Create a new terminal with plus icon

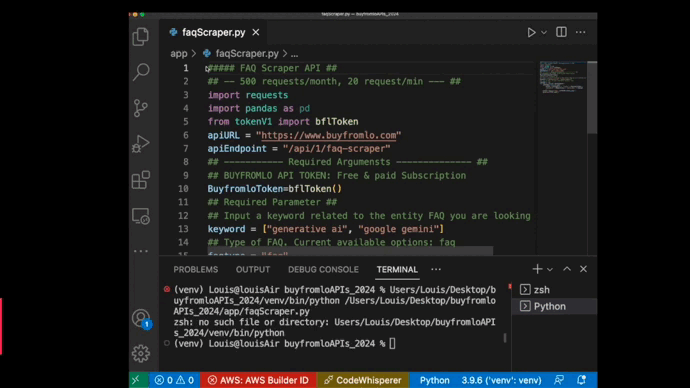(x=537, y=269)
